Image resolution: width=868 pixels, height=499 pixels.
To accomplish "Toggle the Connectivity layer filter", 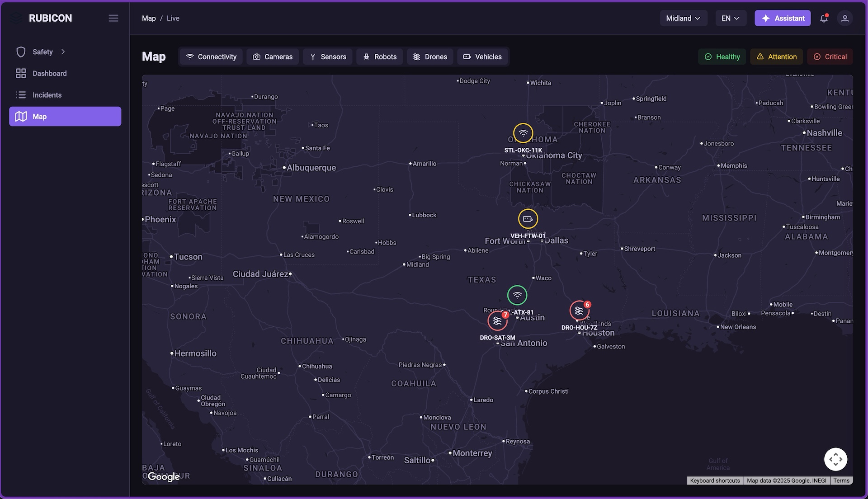I will tap(211, 56).
